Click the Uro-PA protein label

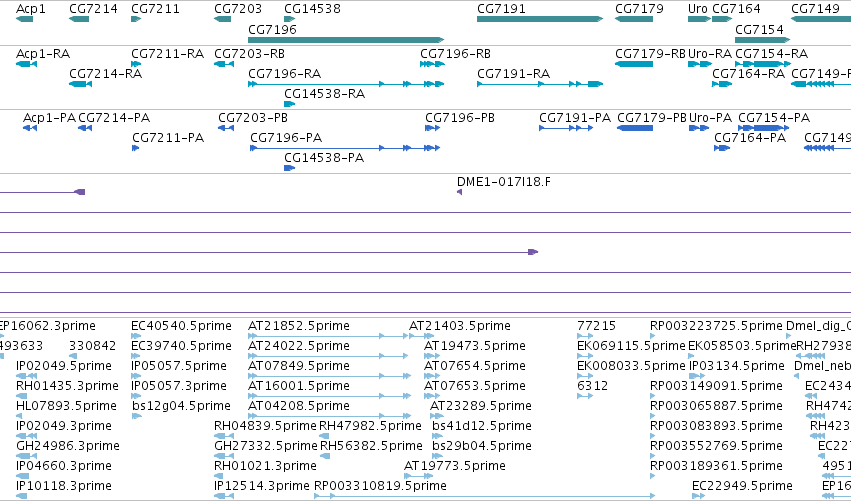click(710, 118)
